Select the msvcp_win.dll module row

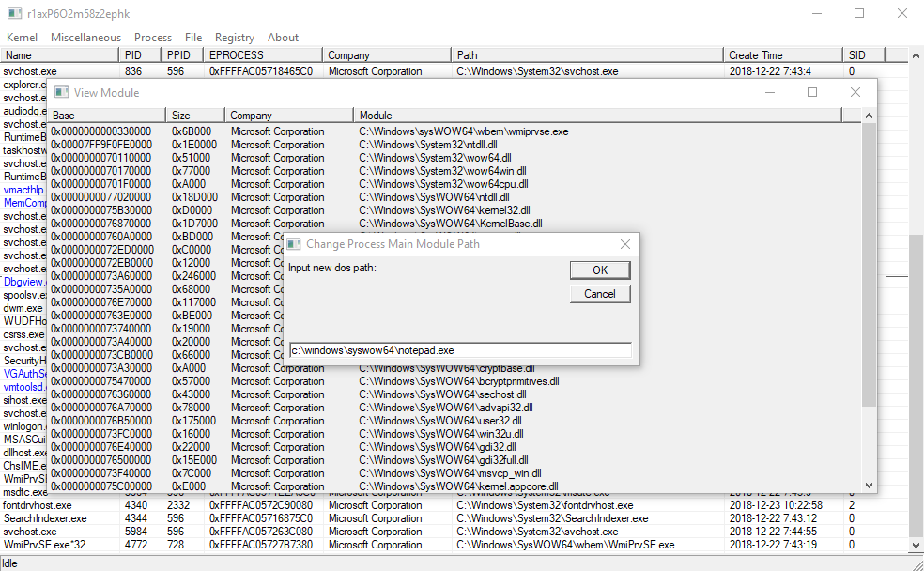454,473
